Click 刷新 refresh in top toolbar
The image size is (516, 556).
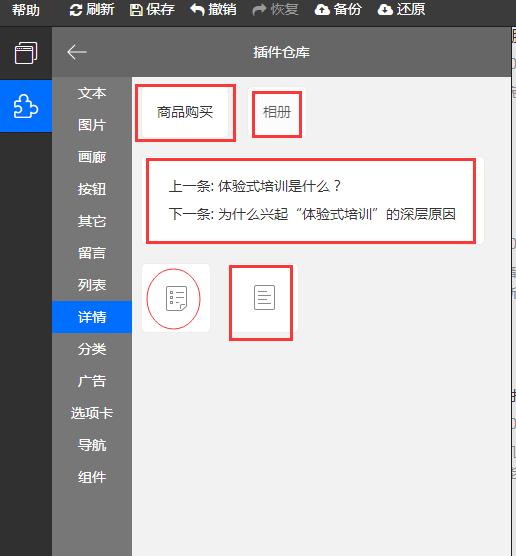coord(91,10)
